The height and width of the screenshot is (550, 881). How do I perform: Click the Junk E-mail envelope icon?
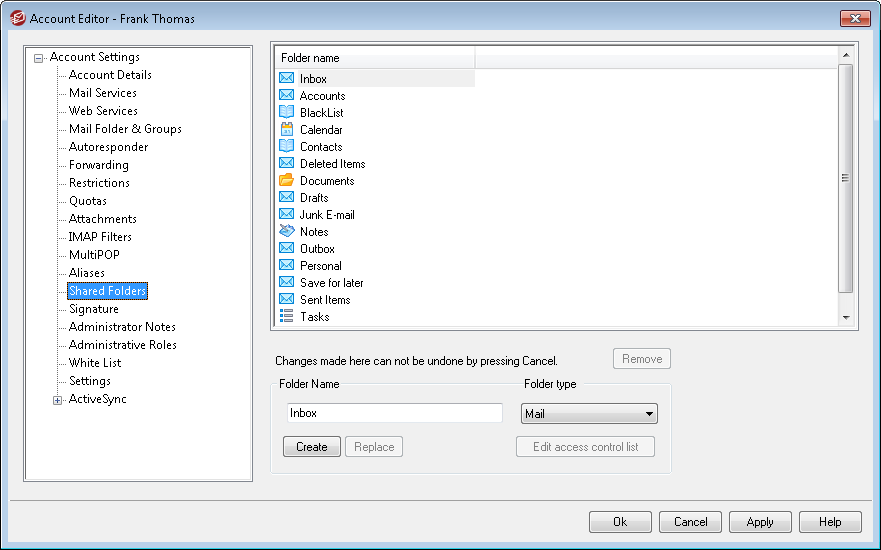[286, 215]
